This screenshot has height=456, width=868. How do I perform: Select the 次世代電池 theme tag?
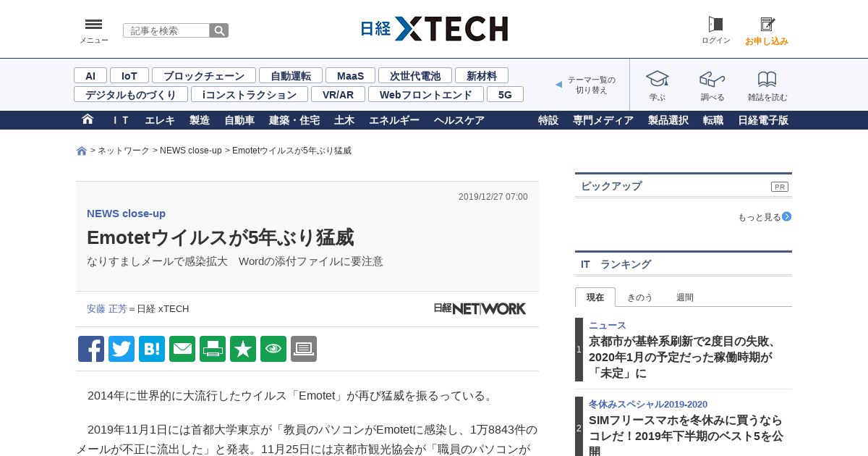tap(415, 75)
